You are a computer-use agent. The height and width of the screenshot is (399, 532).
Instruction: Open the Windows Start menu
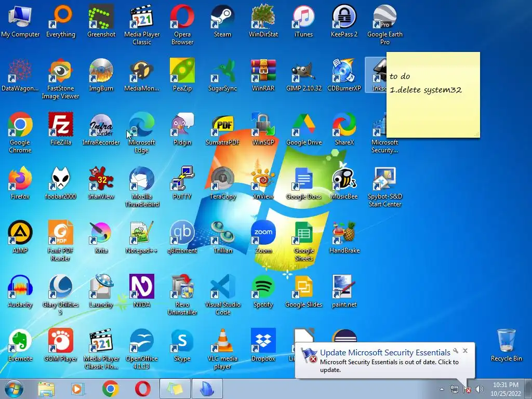pos(14,389)
